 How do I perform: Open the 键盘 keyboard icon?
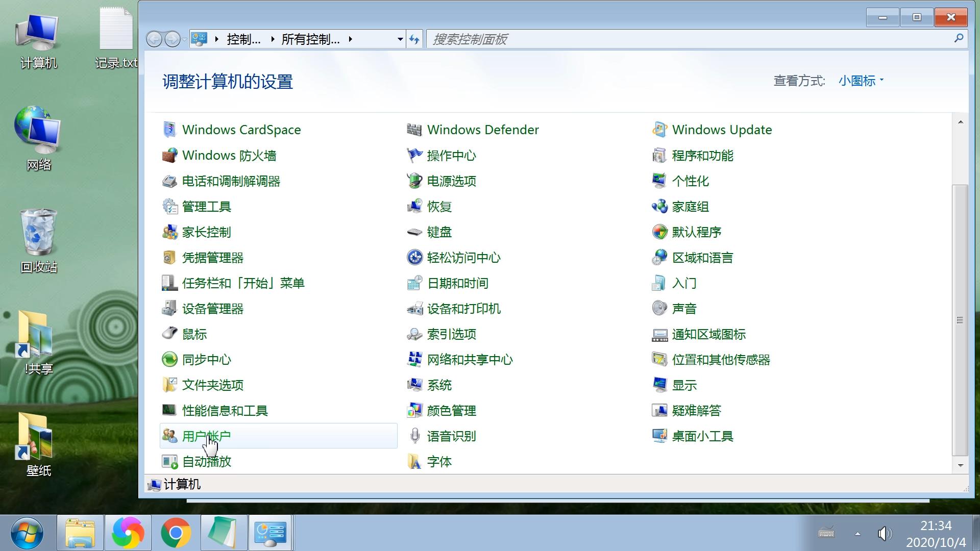point(414,232)
